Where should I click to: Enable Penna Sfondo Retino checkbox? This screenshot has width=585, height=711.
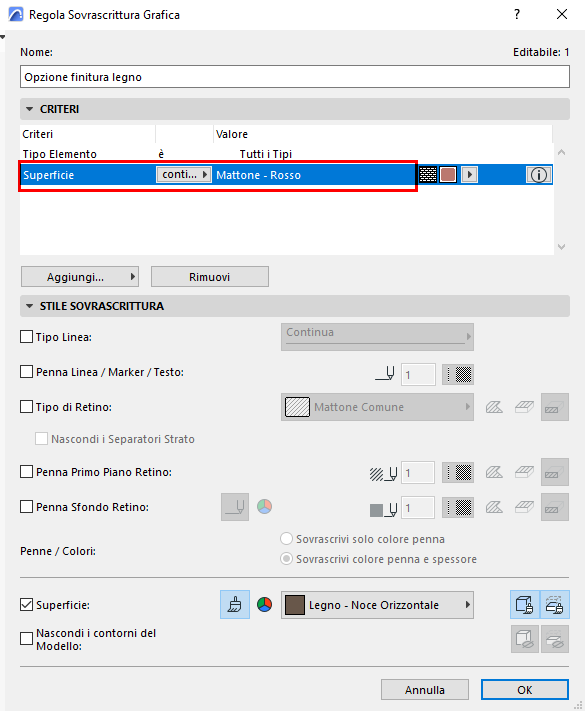[x=26, y=506]
